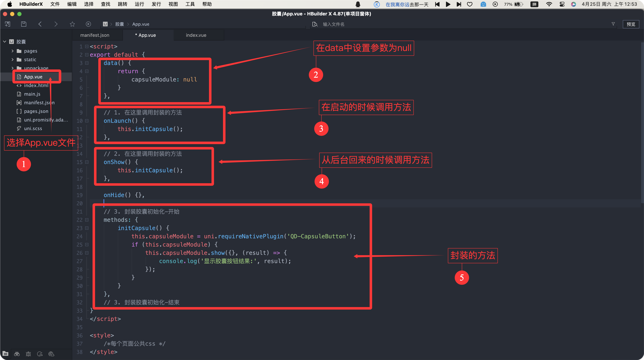Open Control Center in the menu bar
644x360 pixels.
[562, 4]
